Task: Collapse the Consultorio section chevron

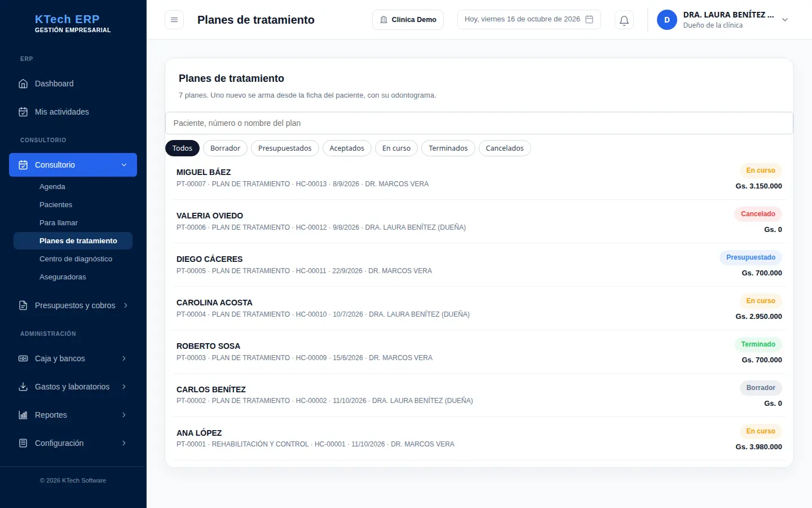Action: pos(124,165)
